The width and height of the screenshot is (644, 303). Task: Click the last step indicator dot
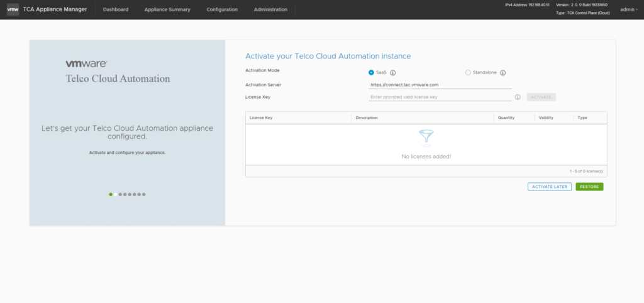144,194
